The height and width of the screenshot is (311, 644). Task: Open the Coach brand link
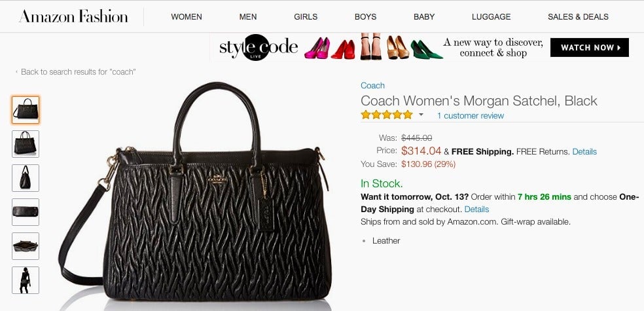(372, 86)
